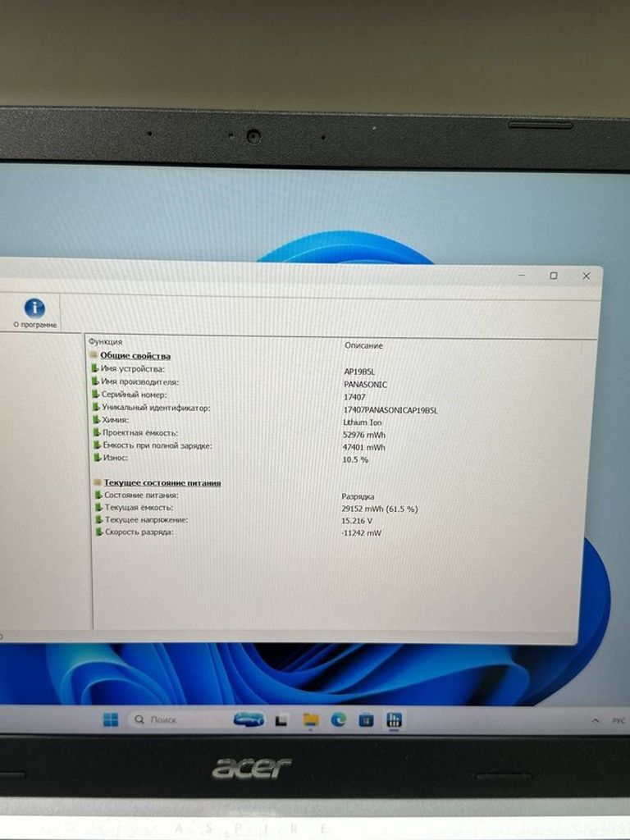Close the battery info window

(586, 276)
